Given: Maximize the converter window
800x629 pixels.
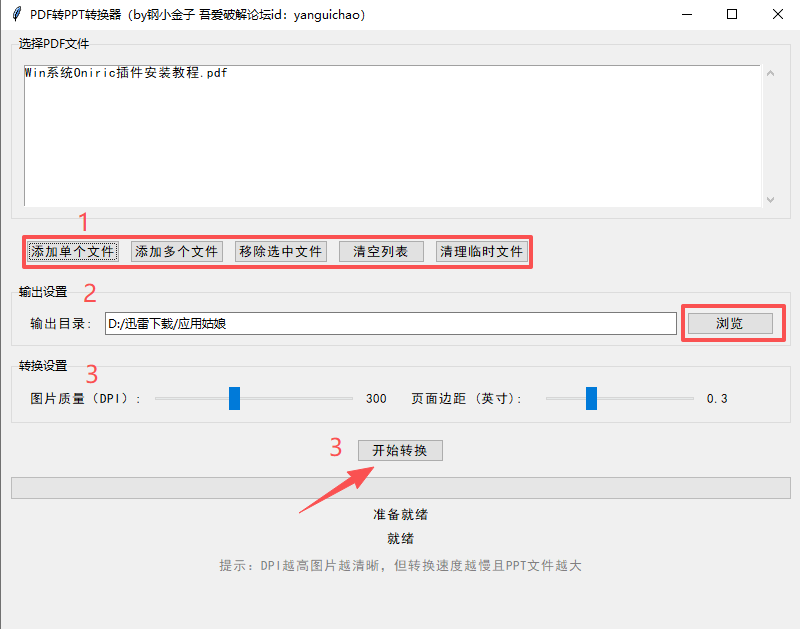Looking at the screenshot, I should pos(731,15).
